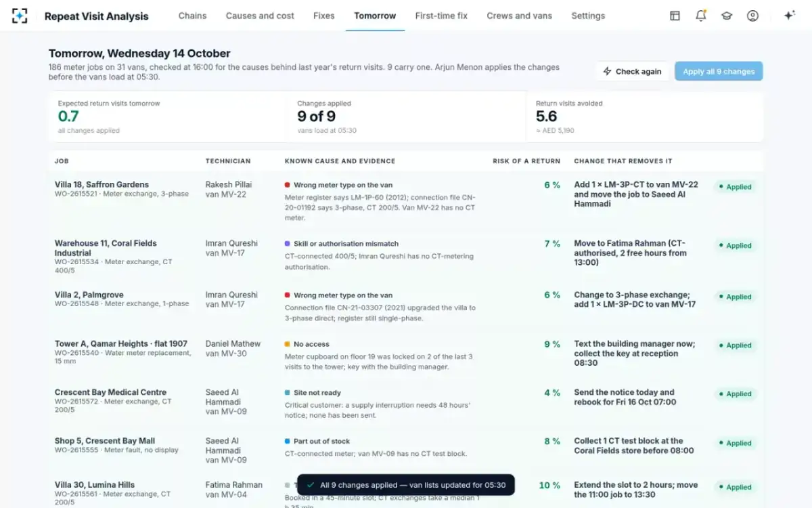This screenshot has width=812, height=508.
Task: Switch to the Chains tab
Action: tap(192, 16)
